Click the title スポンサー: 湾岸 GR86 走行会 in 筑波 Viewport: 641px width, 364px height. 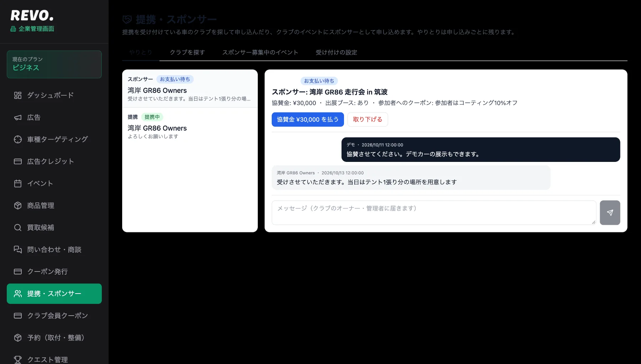pyautogui.click(x=330, y=92)
